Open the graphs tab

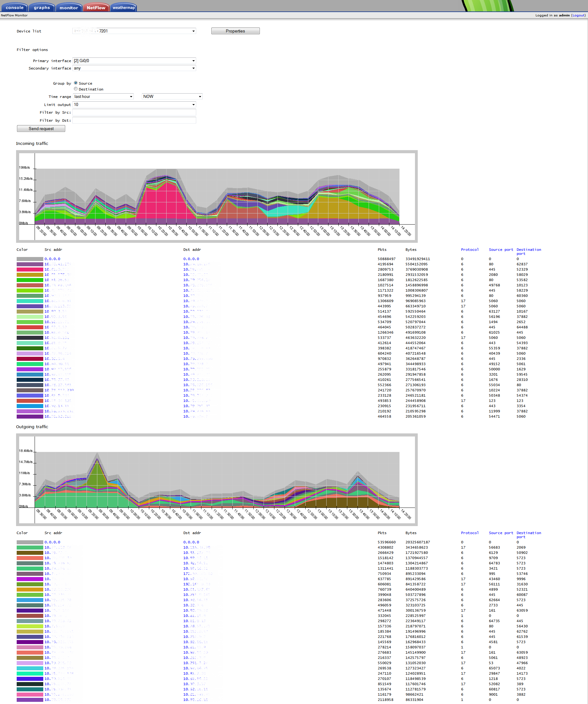point(42,7)
